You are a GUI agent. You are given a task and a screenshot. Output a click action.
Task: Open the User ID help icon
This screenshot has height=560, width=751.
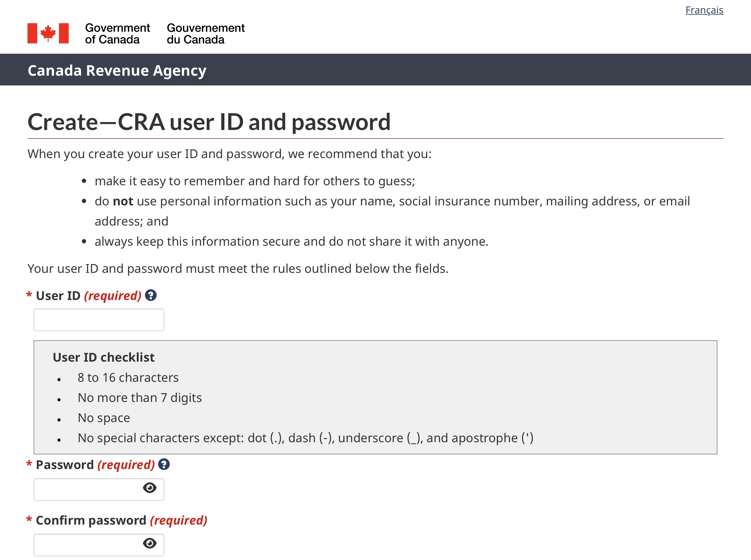point(151,295)
